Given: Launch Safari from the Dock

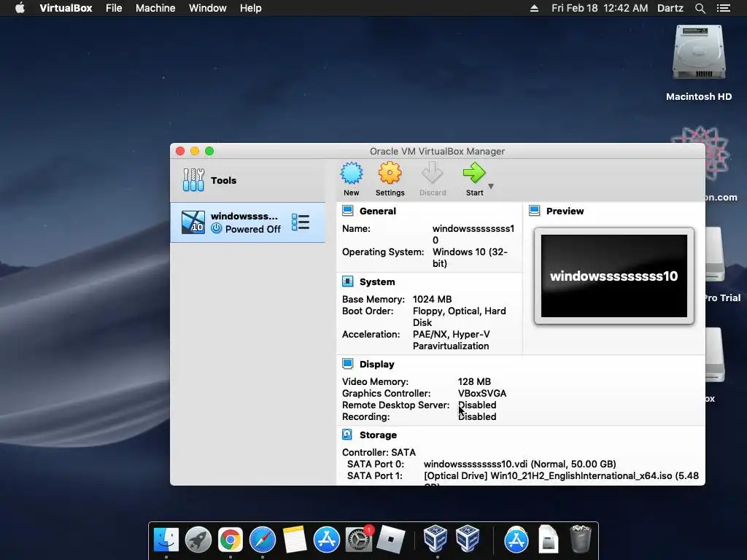Looking at the screenshot, I should click(263, 540).
